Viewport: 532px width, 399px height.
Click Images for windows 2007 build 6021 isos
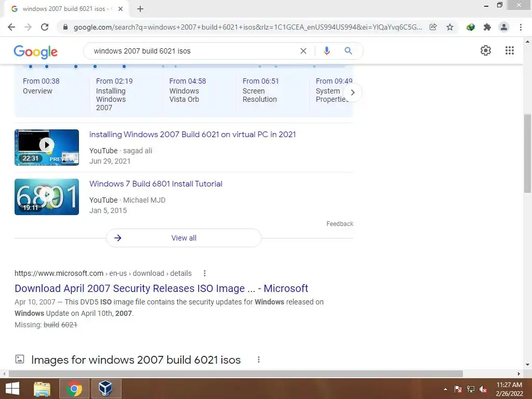pos(136,360)
